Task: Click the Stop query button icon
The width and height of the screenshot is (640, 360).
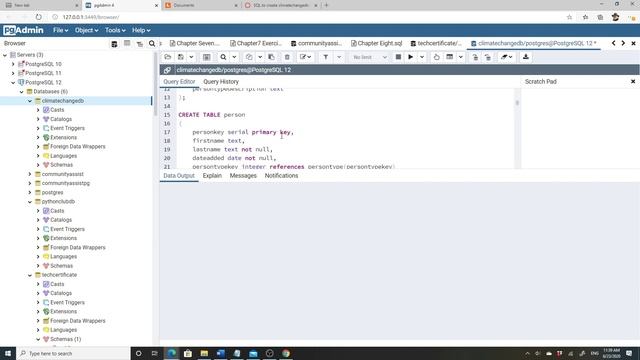Action: (398, 57)
